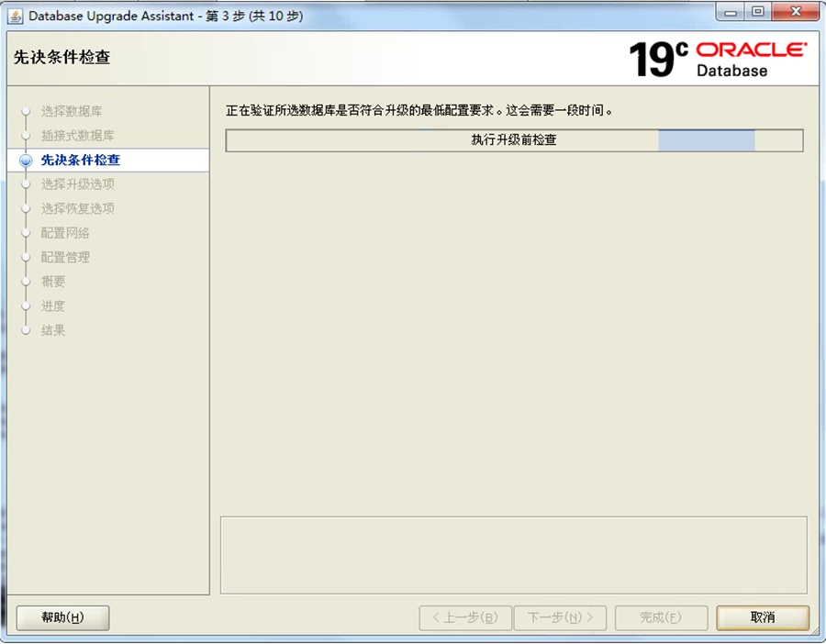Click the step circle next to 选择数据库

[27, 110]
